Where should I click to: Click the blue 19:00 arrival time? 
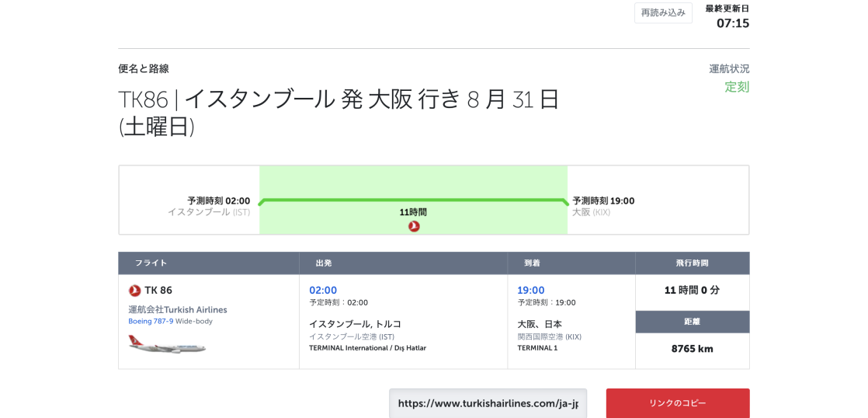click(531, 291)
